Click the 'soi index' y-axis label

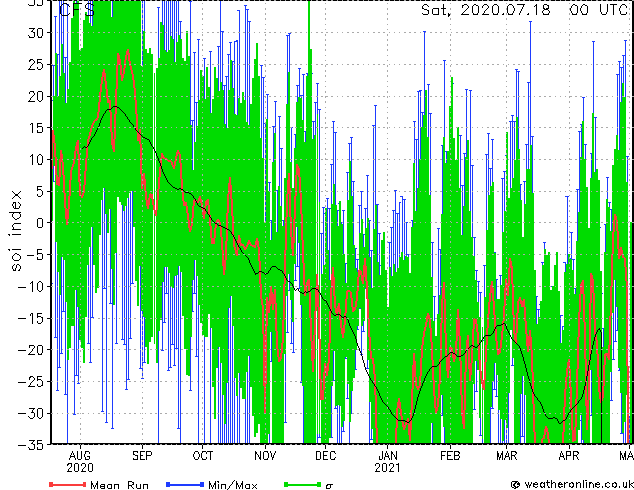point(15,230)
